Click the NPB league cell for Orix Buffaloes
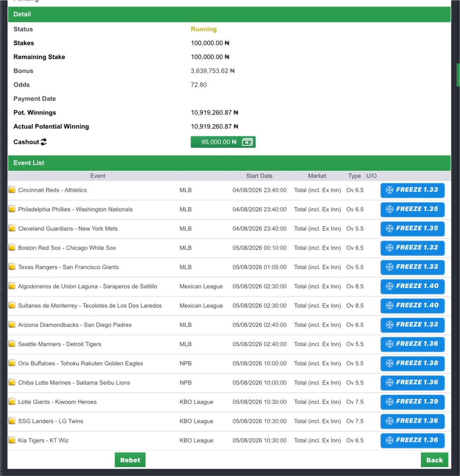 pyautogui.click(x=185, y=363)
